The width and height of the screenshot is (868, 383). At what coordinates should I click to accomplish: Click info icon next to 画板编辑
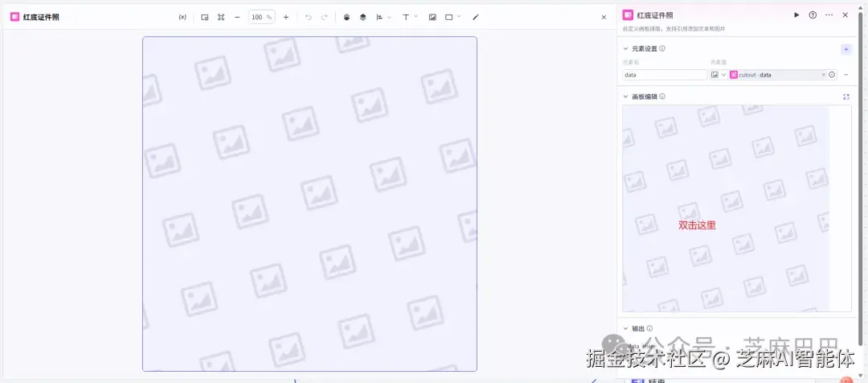pos(662,97)
